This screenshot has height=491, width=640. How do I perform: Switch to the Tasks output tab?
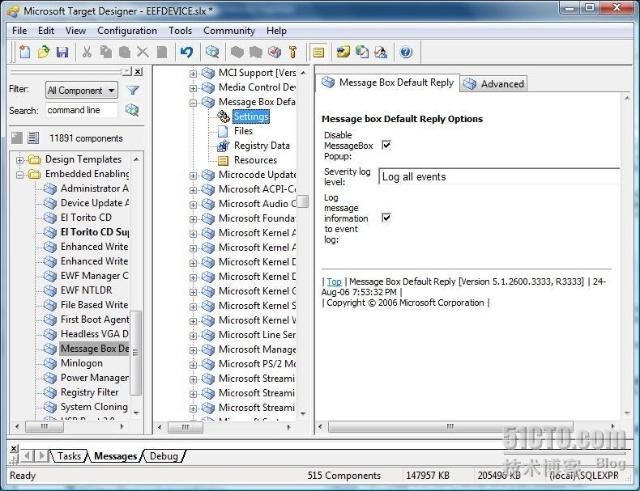tap(69, 456)
